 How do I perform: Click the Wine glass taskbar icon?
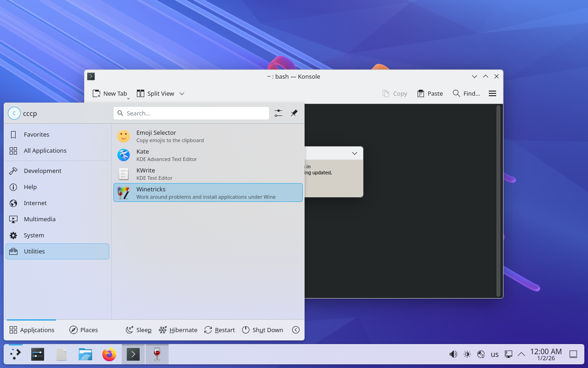157,354
